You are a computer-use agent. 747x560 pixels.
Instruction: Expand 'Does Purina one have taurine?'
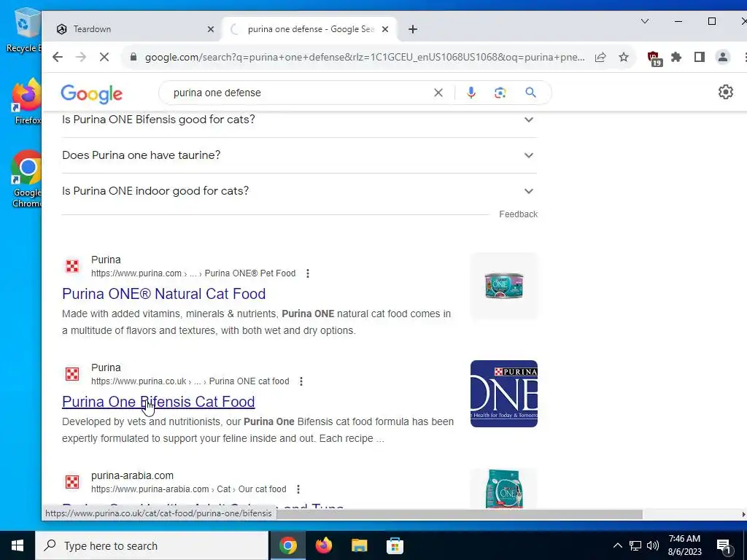coord(299,155)
